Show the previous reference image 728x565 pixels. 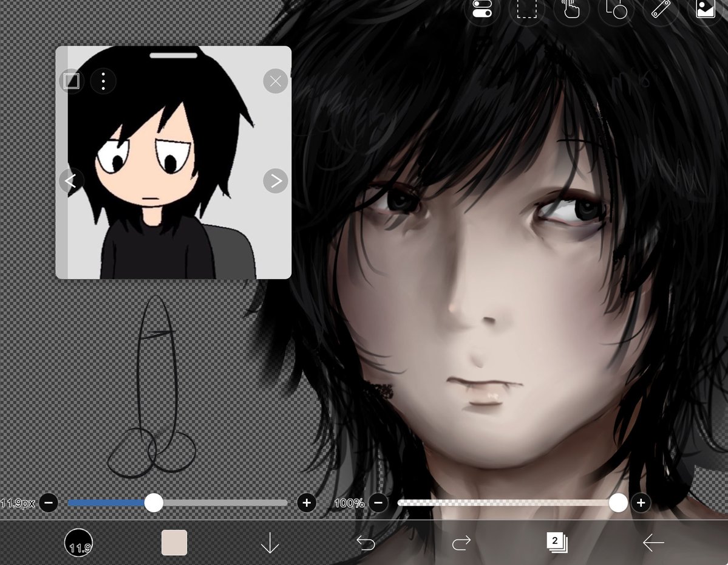pos(71,181)
